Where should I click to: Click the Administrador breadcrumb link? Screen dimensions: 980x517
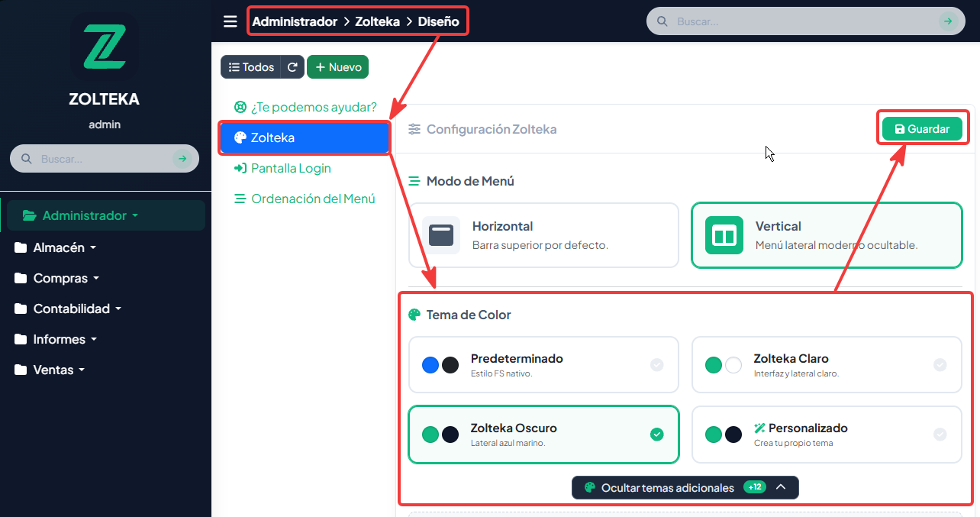pos(295,21)
